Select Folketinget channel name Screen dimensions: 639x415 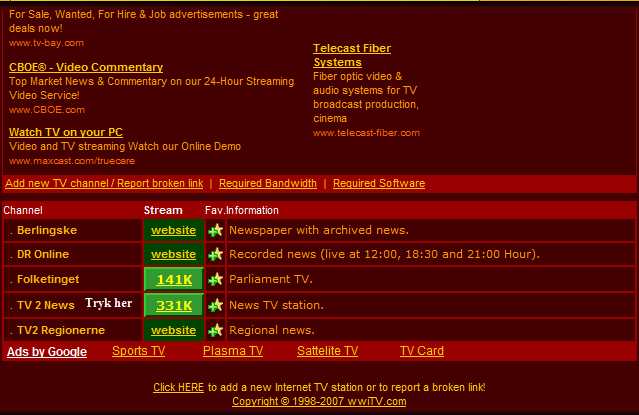point(48,279)
